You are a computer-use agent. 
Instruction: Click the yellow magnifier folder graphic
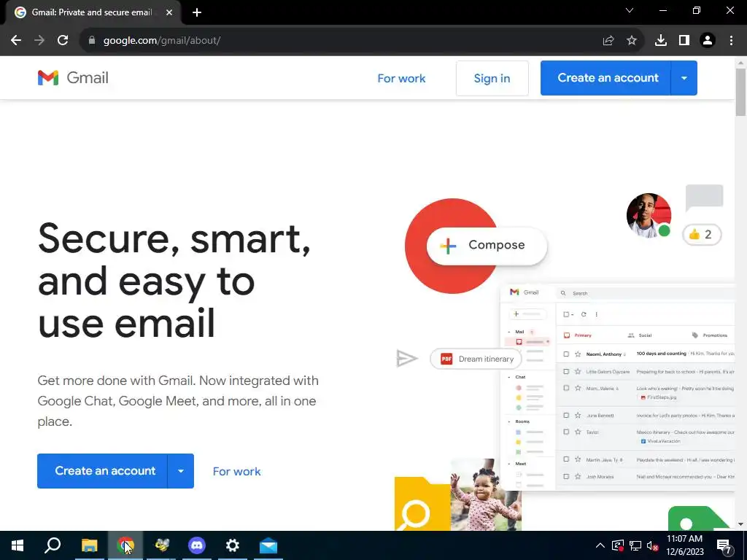(x=422, y=505)
